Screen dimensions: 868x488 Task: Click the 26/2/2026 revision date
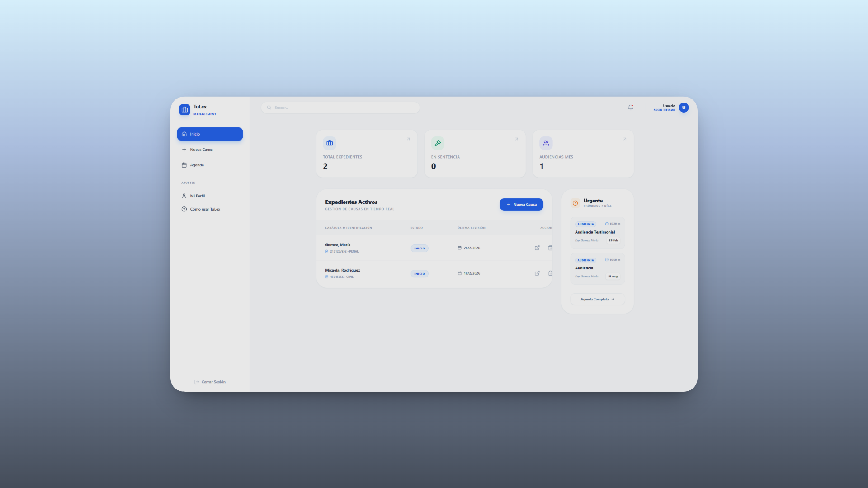(472, 248)
